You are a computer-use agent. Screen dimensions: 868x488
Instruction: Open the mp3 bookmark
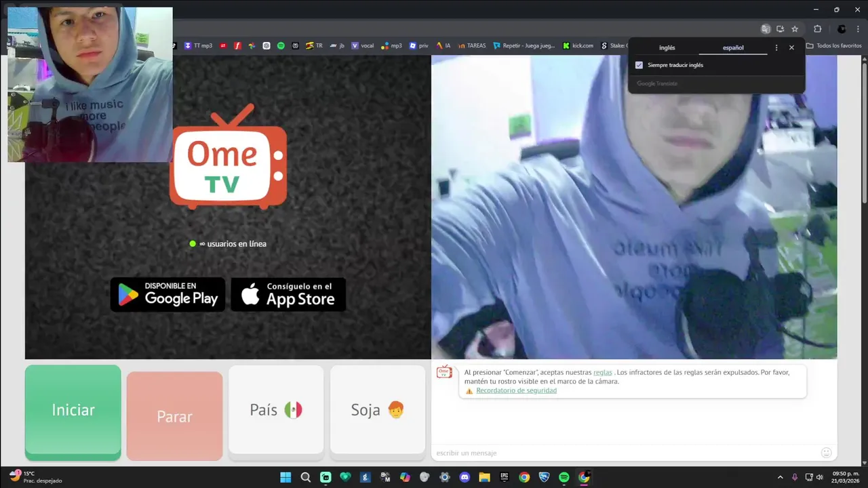[x=391, y=46]
